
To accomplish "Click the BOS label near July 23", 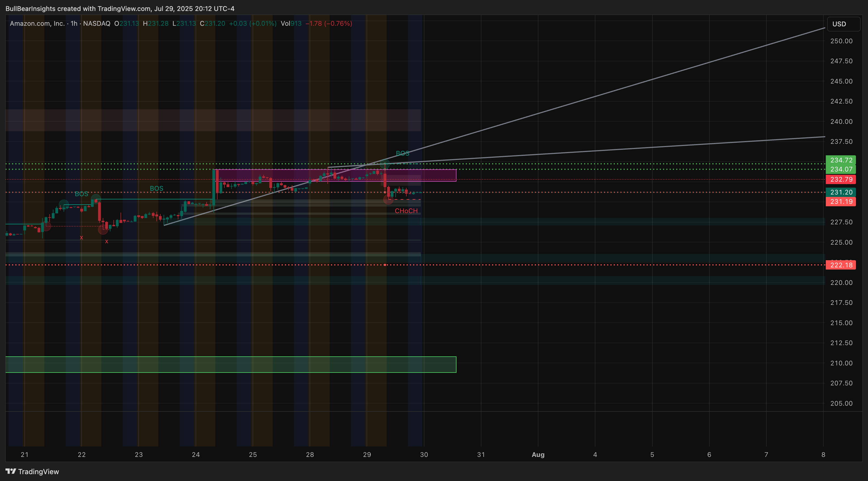I will (x=156, y=188).
